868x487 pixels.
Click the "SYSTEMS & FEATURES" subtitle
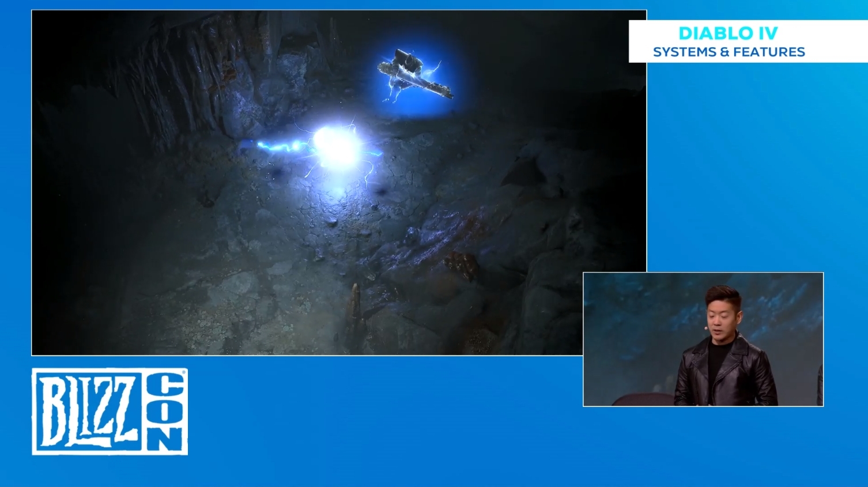point(729,52)
